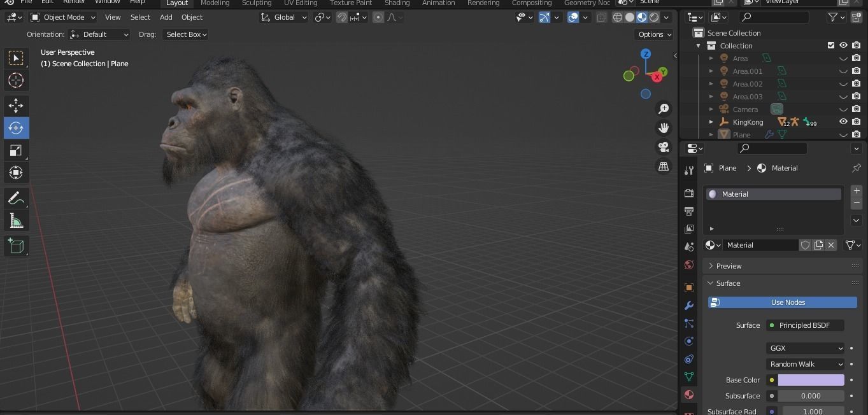
Task: Pick the Scale tool
Action: pos(16,150)
